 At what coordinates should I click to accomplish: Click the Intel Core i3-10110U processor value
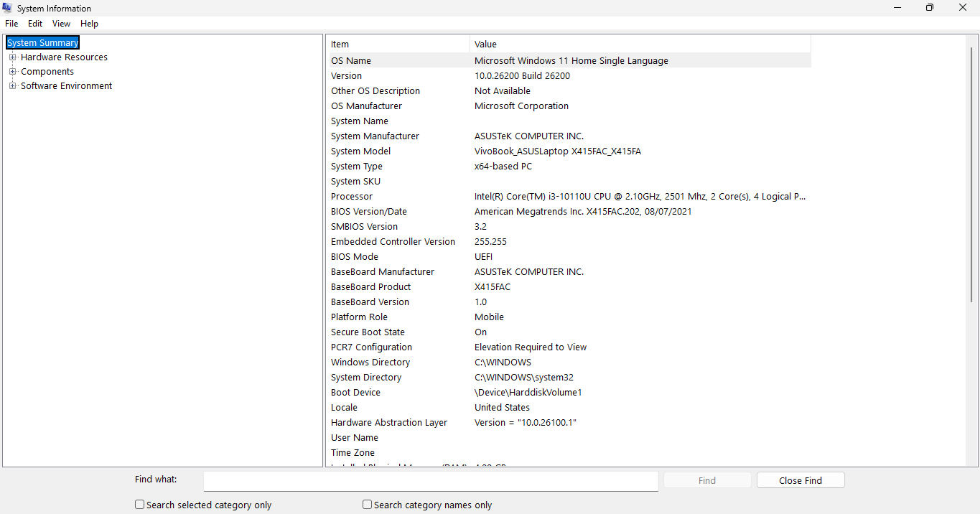pyautogui.click(x=640, y=197)
